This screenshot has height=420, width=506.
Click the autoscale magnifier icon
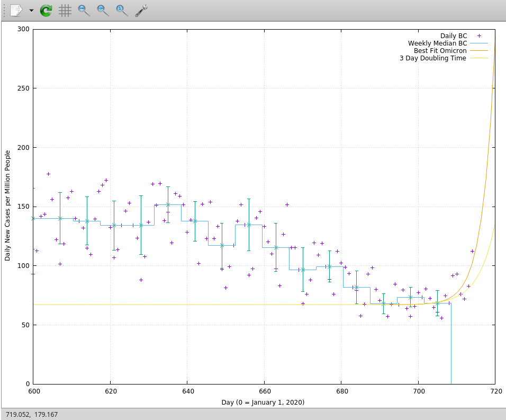(122, 11)
